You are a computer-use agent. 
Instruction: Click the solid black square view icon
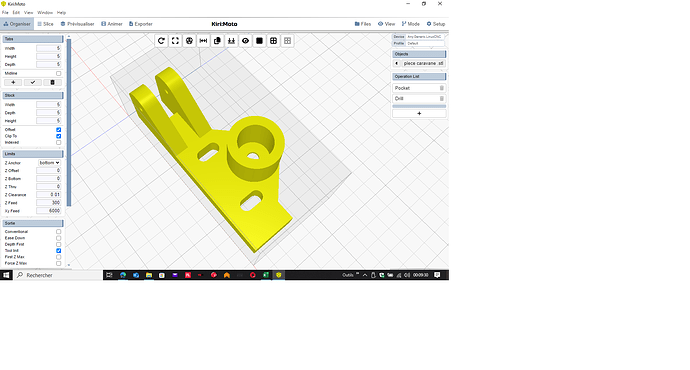coord(260,41)
